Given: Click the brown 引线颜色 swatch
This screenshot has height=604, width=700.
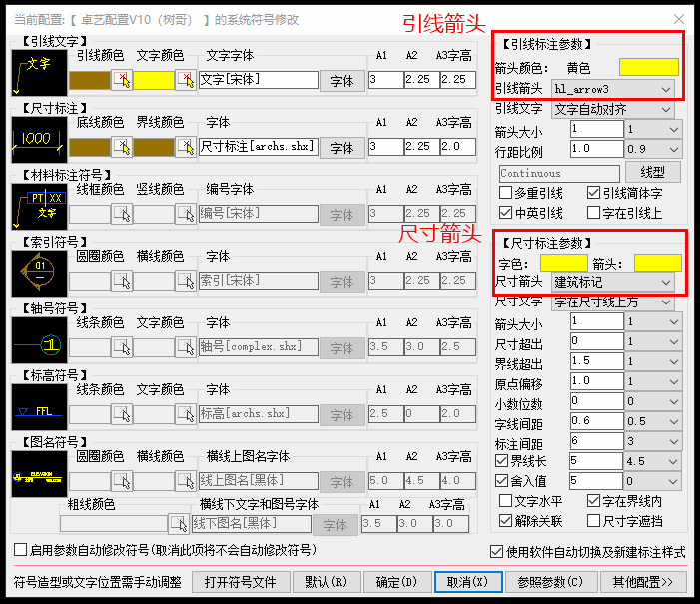Looking at the screenshot, I should [90, 80].
